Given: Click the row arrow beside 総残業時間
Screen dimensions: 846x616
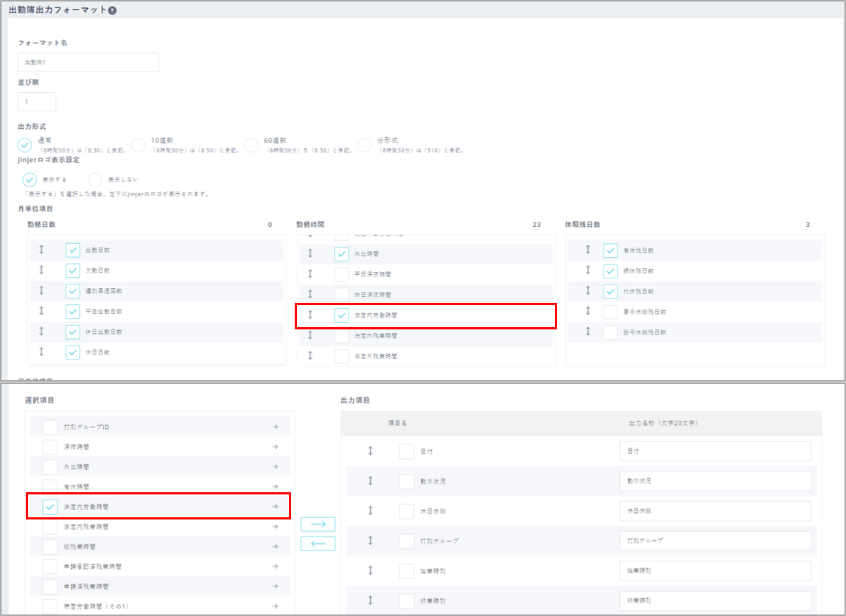Looking at the screenshot, I should click(274, 547).
